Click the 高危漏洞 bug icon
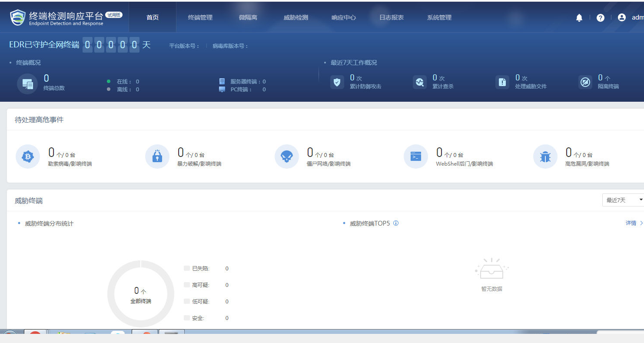644x343 pixels. [545, 157]
